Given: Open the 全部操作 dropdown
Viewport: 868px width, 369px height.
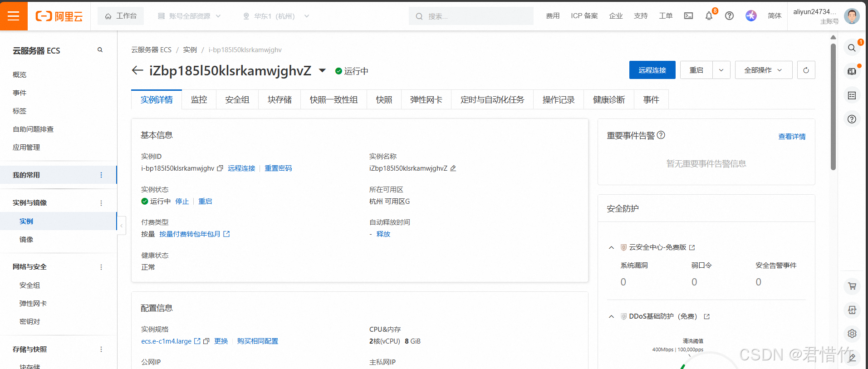Looking at the screenshot, I should coord(764,70).
